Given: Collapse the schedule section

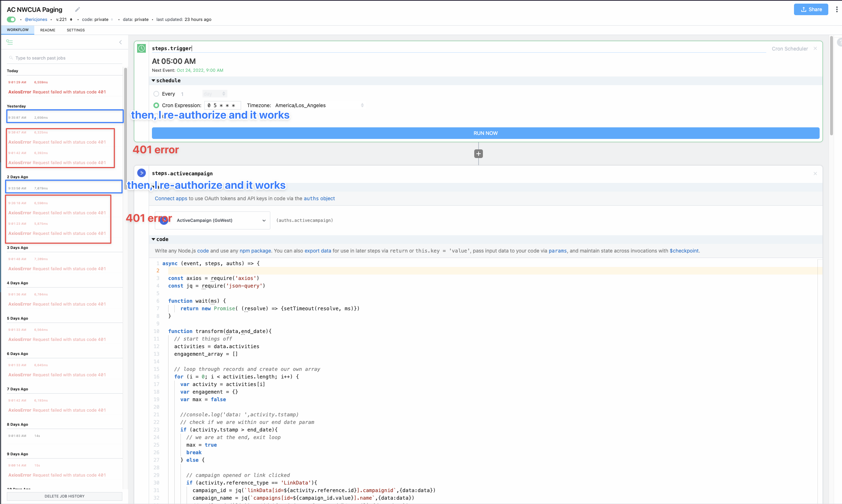Looking at the screenshot, I should coord(153,80).
